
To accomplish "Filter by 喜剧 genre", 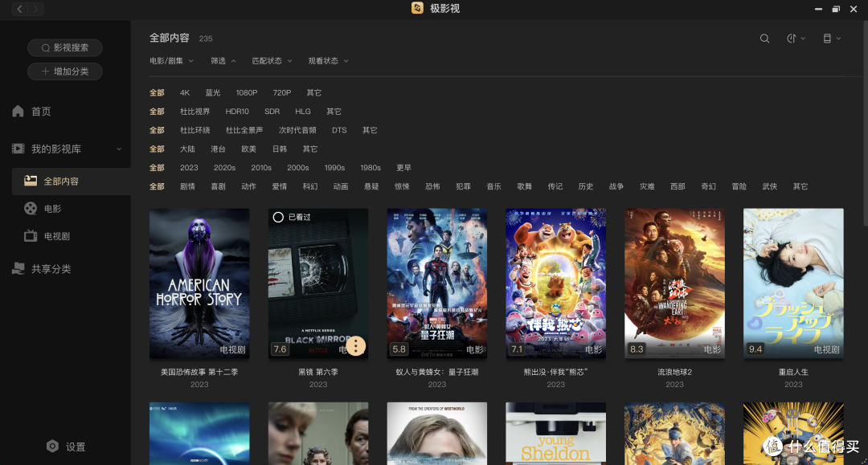I will pos(218,186).
